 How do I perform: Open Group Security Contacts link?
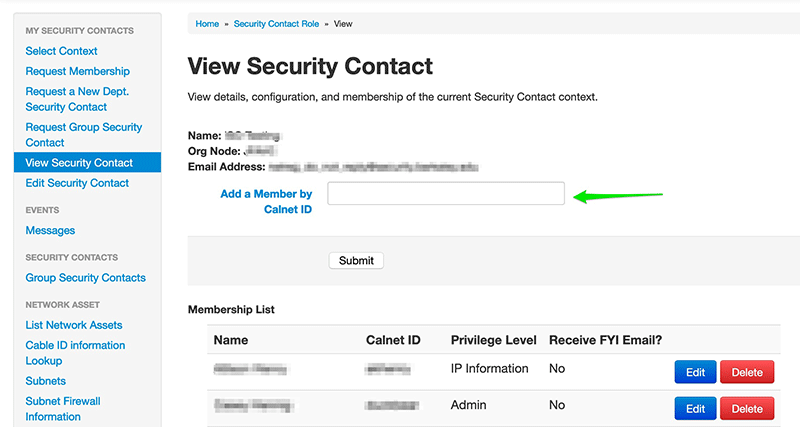tap(86, 278)
